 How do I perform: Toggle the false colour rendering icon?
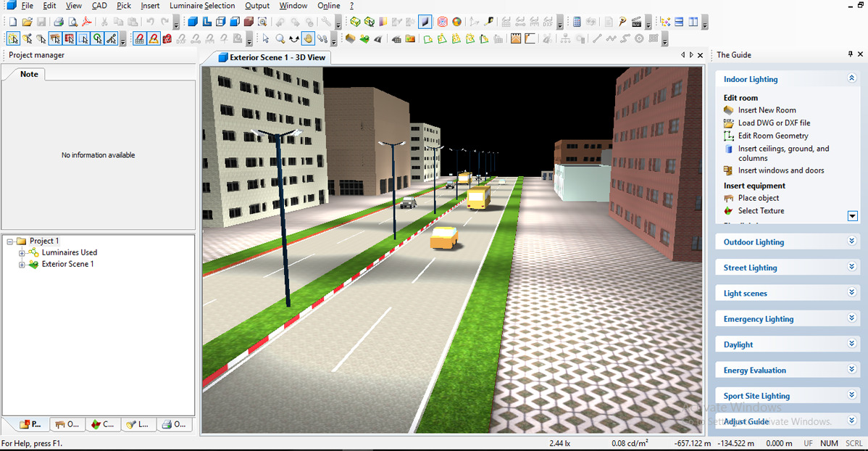click(456, 22)
